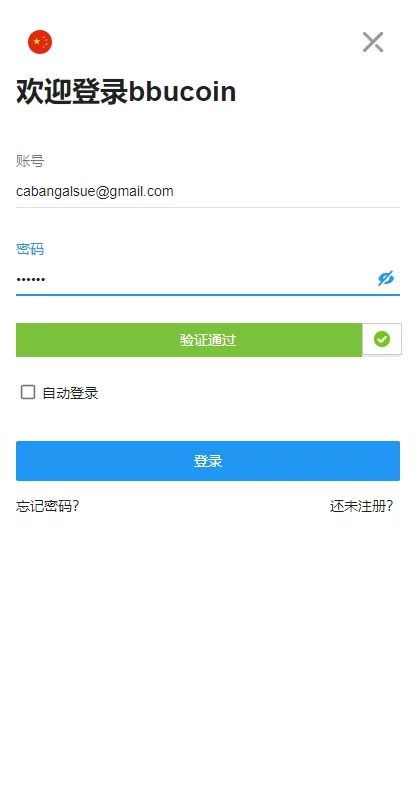Screen dimensions: 418x798
Task: Click the 账号 field label
Action: point(30,162)
